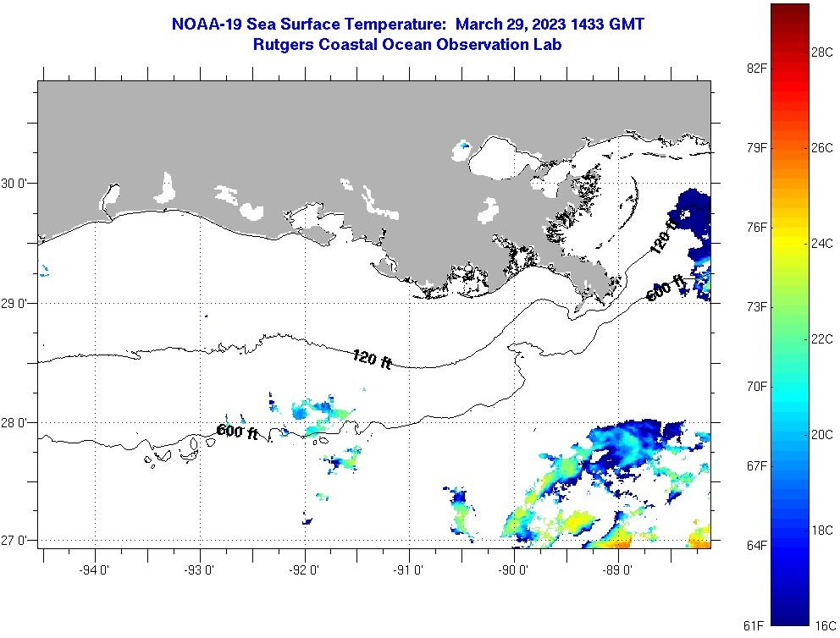Viewport: 840px width, 638px height.
Task: Click the '82F' colorbar label
Action: (756, 68)
